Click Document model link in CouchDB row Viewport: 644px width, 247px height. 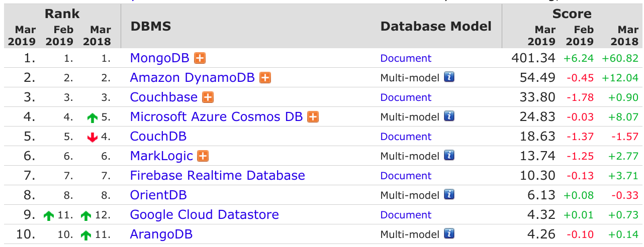406,137
